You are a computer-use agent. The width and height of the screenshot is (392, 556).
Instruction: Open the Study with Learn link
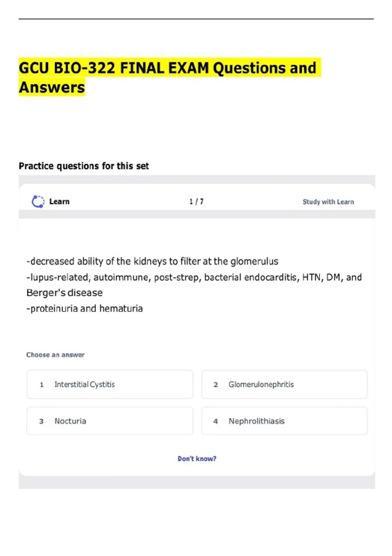pyautogui.click(x=328, y=202)
